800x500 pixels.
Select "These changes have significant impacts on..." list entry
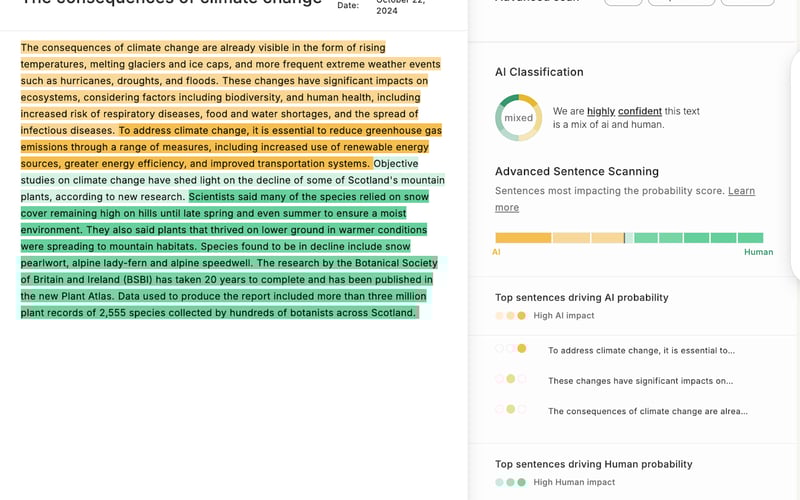point(640,381)
